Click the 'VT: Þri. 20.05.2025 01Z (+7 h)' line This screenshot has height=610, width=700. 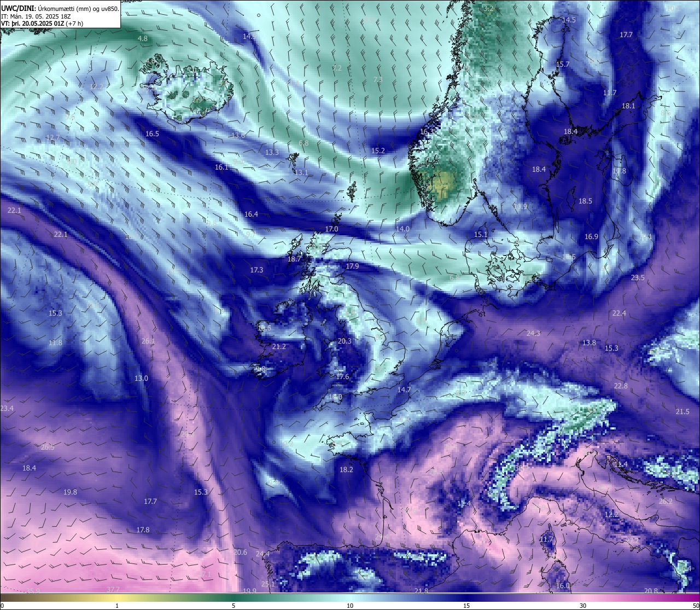point(42,24)
